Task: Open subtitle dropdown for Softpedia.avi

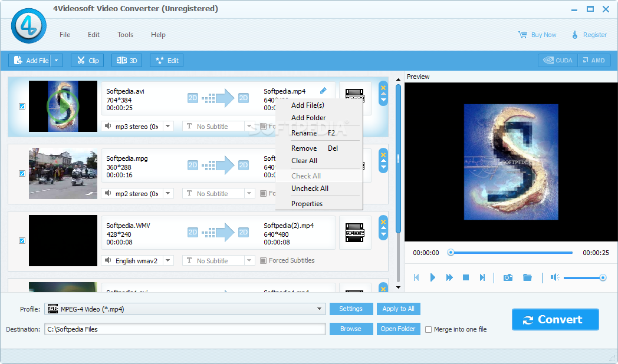Action: [x=249, y=126]
